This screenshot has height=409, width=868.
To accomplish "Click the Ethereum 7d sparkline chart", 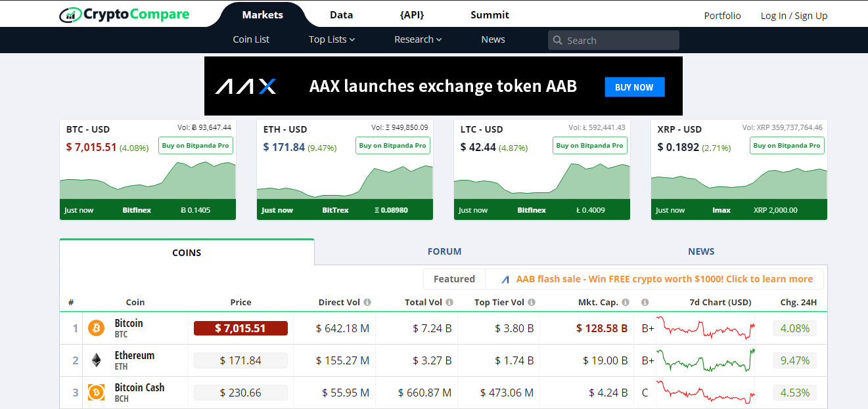I will pos(706,360).
